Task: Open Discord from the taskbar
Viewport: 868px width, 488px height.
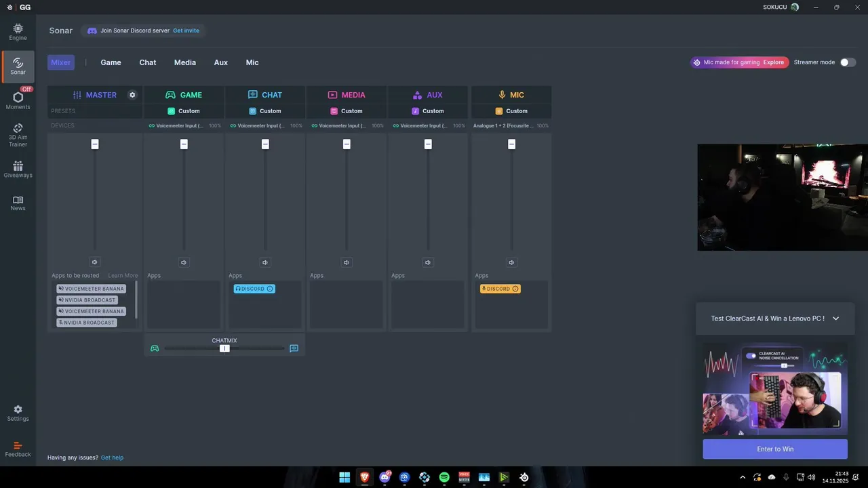Action: click(x=385, y=477)
